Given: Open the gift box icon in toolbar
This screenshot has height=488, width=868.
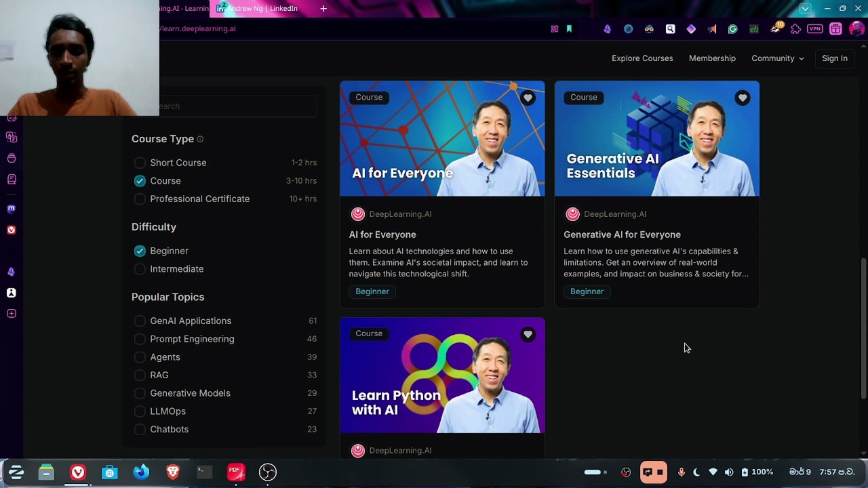Looking at the screenshot, I should tap(835, 29).
